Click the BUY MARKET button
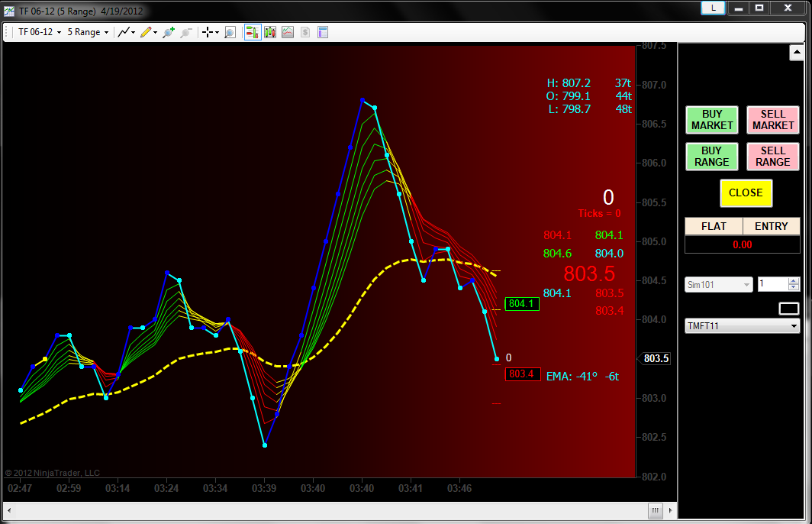The width and height of the screenshot is (812, 524). pos(712,120)
